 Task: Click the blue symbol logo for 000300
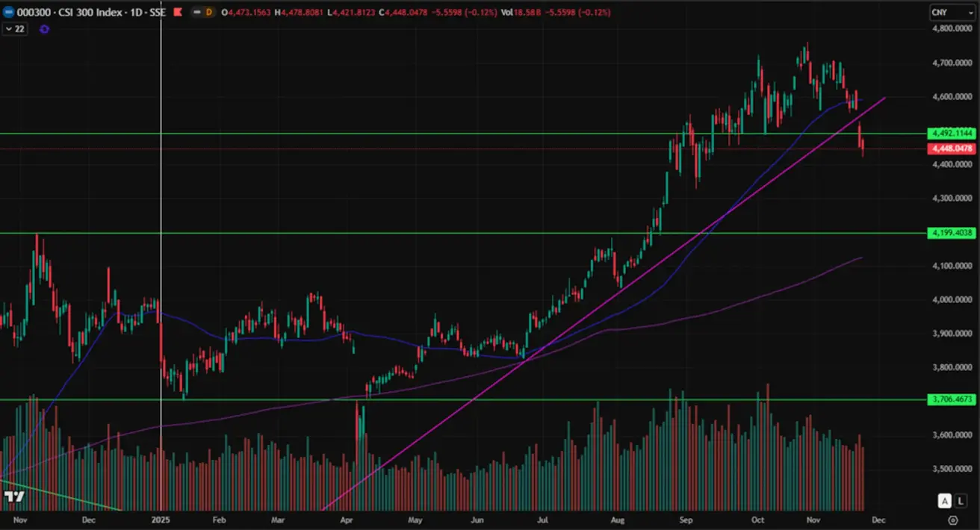(7, 13)
